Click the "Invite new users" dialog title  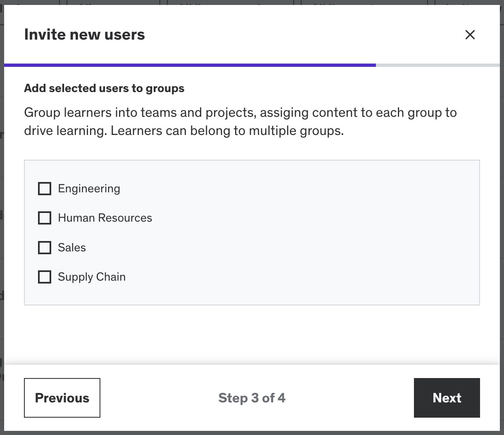pyautogui.click(x=85, y=34)
